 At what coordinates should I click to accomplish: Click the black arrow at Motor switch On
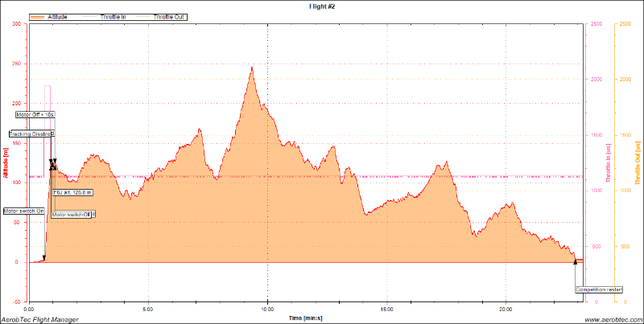(43, 258)
